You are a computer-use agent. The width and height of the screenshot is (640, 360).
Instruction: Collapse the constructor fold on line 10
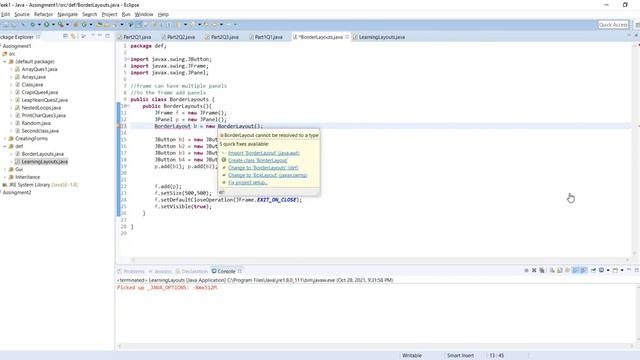tap(128, 106)
